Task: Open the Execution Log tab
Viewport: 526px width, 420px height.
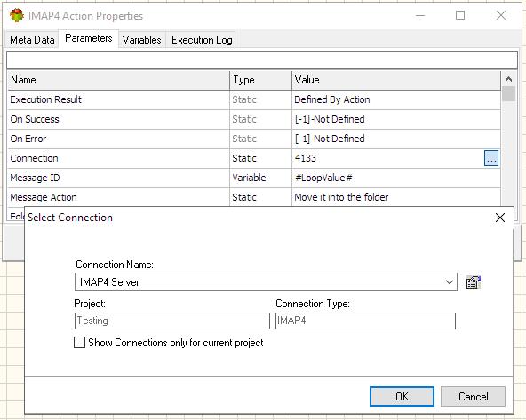Action: point(202,40)
